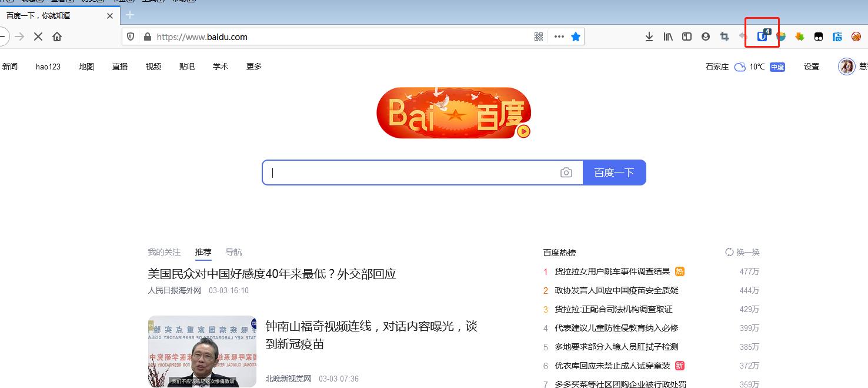Open the Bitwarden extension with 4 notifications

pos(762,36)
